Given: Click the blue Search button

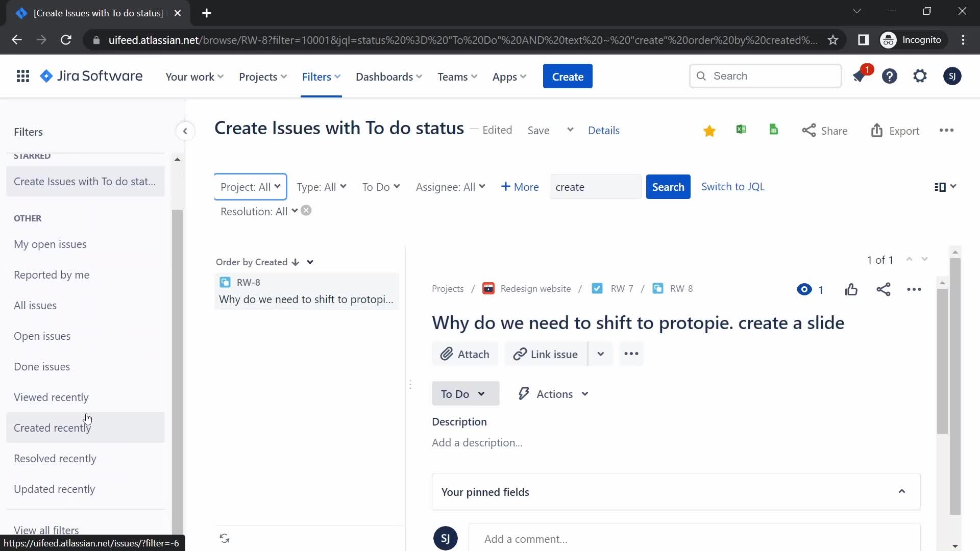Looking at the screenshot, I should [x=668, y=187].
